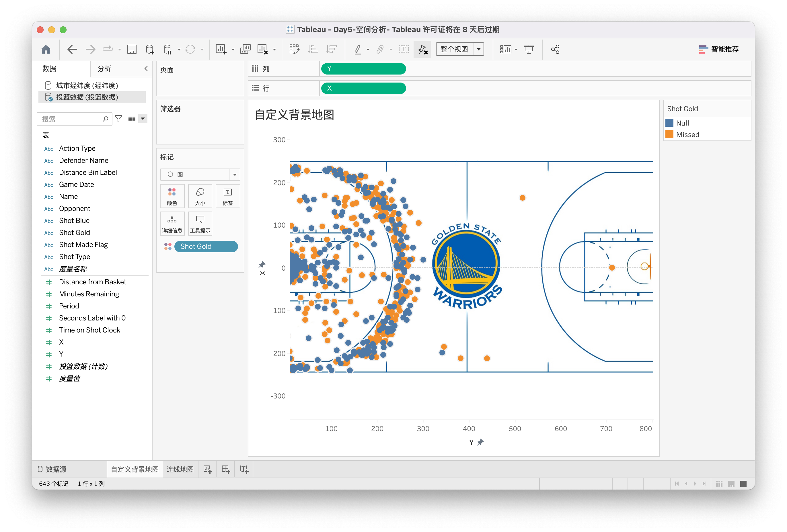
Task: Click the 颜色 marks button
Action: (172, 196)
